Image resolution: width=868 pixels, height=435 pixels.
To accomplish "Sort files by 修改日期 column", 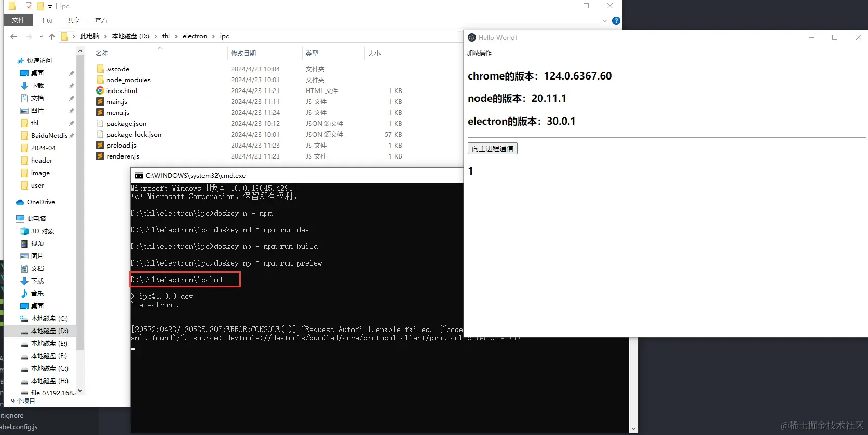I will coord(243,53).
